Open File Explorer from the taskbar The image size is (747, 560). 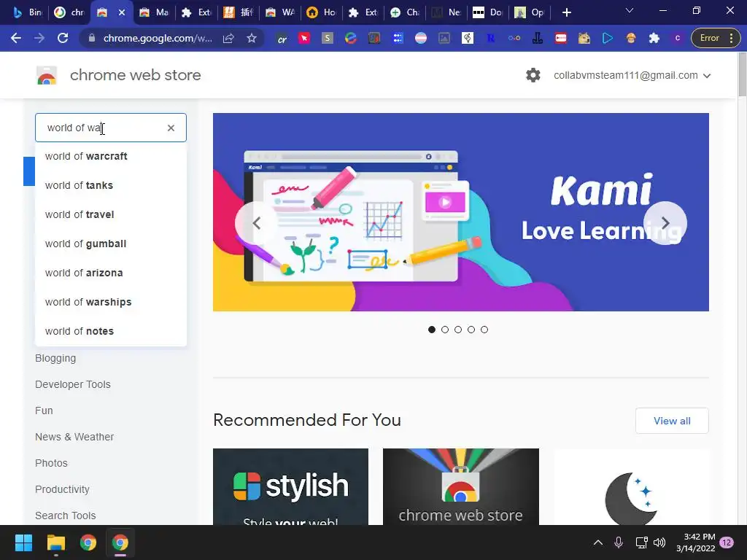55,542
